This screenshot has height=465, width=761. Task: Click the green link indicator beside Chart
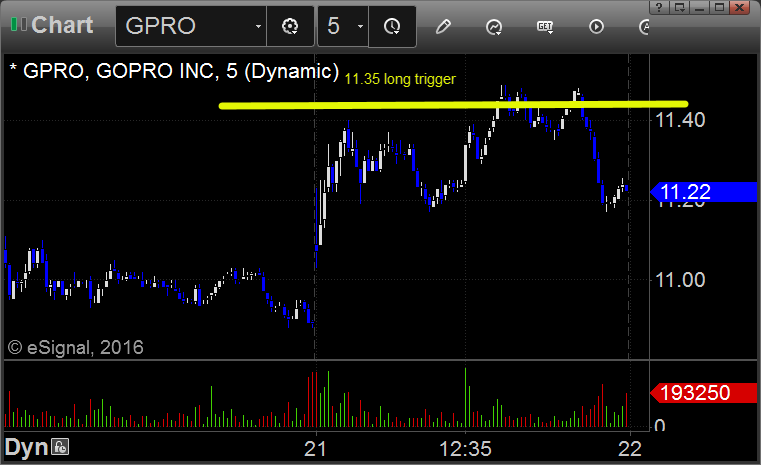18,24
